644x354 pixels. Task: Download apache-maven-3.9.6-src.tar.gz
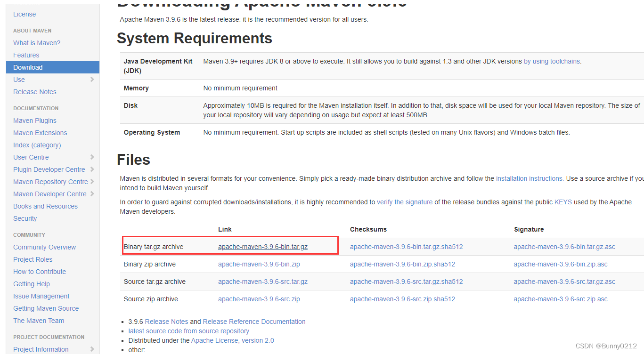pyautogui.click(x=263, y=282)
